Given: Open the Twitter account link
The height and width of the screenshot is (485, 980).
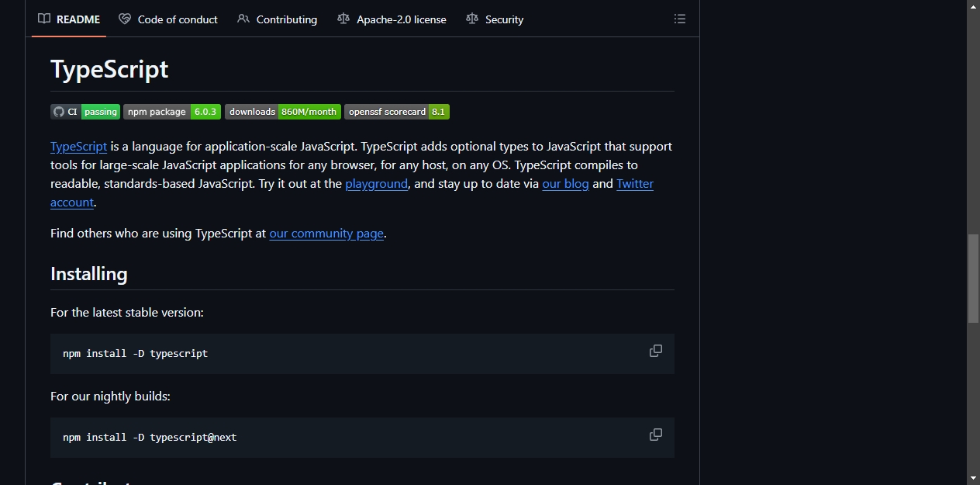Looking at the screenshot, I should pyautogui.click(x=635, y=184).
